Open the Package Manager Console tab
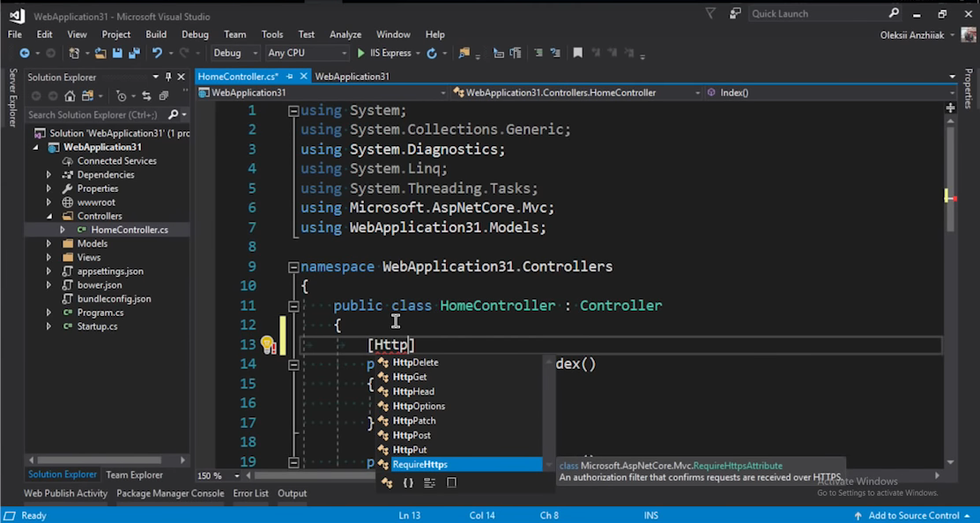This screenshot has width=980, height=523. (x=170, y=493)
